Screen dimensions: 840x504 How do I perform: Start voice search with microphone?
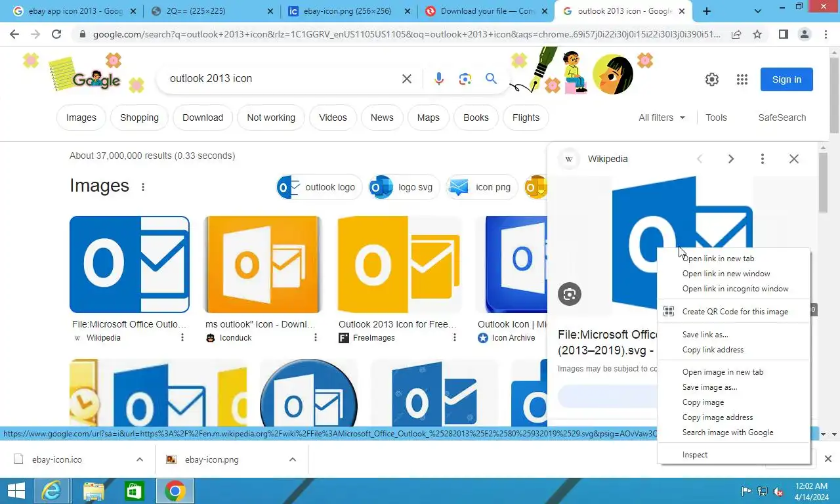[x=439, y=79]
